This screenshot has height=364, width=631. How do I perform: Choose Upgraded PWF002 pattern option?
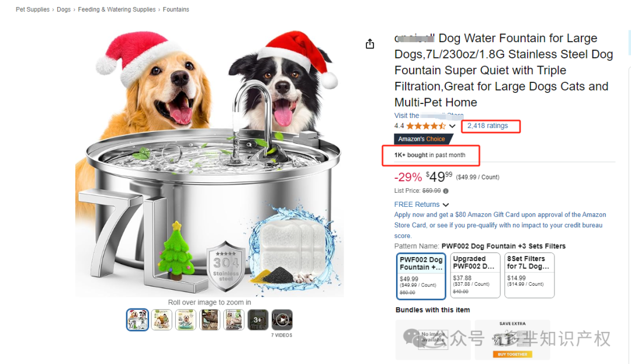475,276
